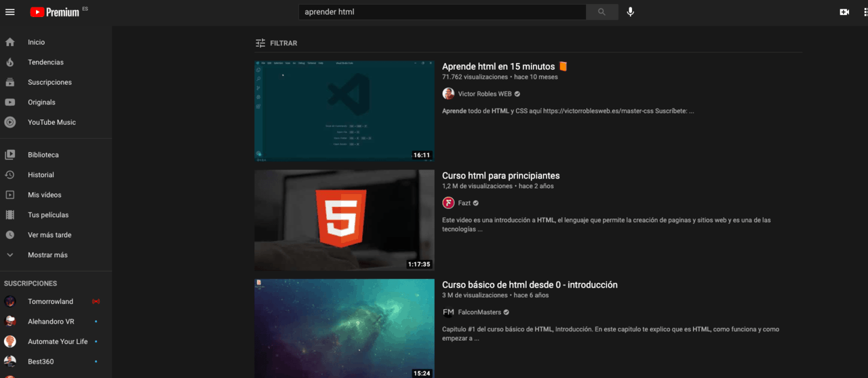Open the Inicio menu item
The width and height of the screenshot is (868, 378).
coord(56,42)
